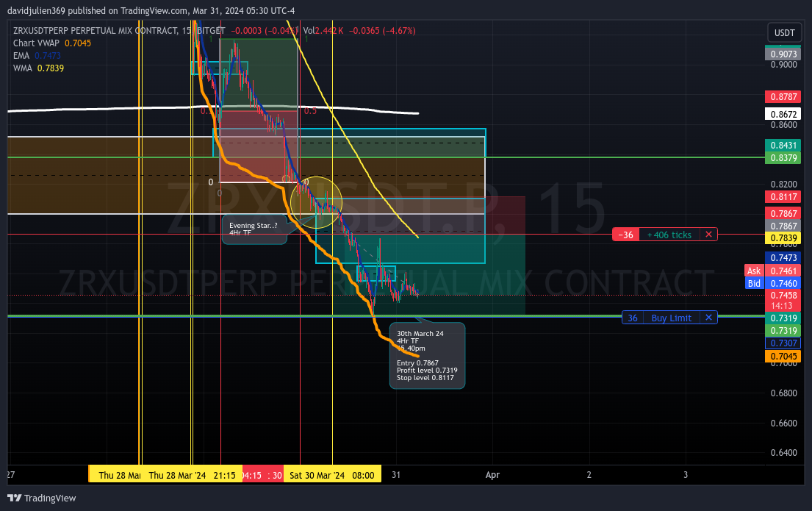Click the red 0.5 Fibonacci level label
Image resolution: width=812 pixels, height=511 pixels.
click(x=310, y=111)
